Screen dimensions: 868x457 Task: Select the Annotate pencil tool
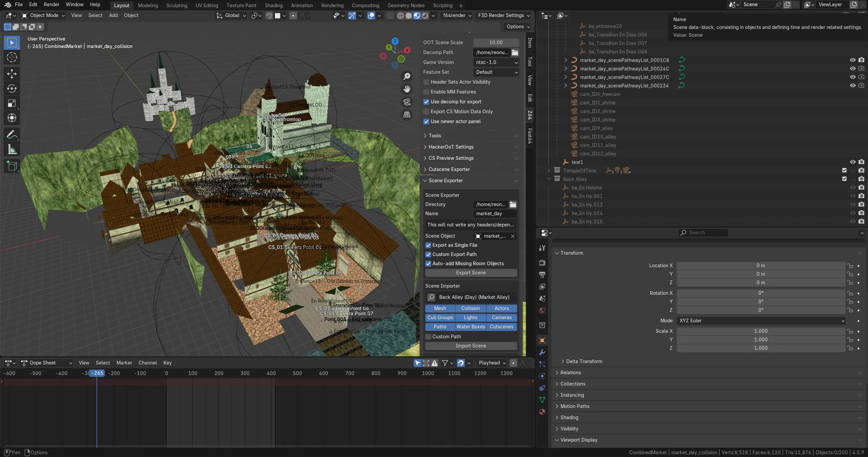(12, 135)
